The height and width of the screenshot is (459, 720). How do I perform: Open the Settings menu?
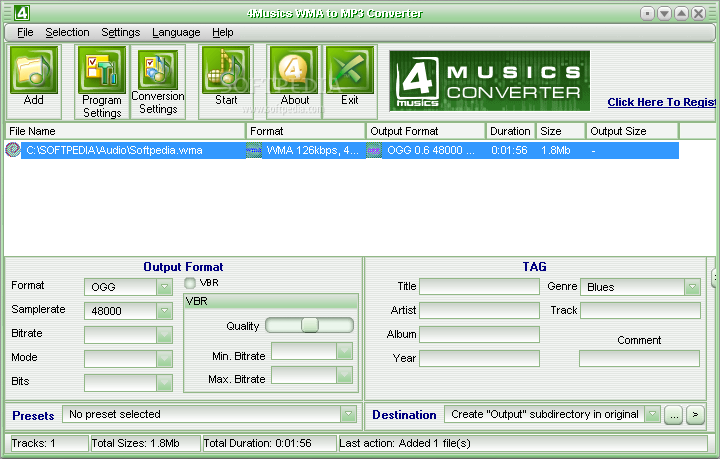pyautogui.click(x=120, y=33)
